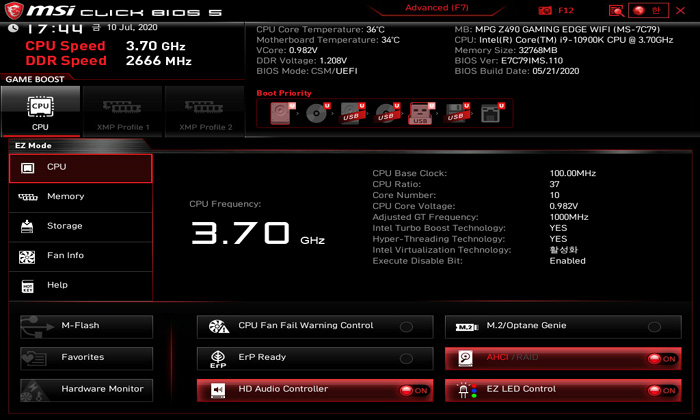Click the Adjusted GT Frequency 1000MHz value
Viewport: 700px width, 420px height.
569,217
